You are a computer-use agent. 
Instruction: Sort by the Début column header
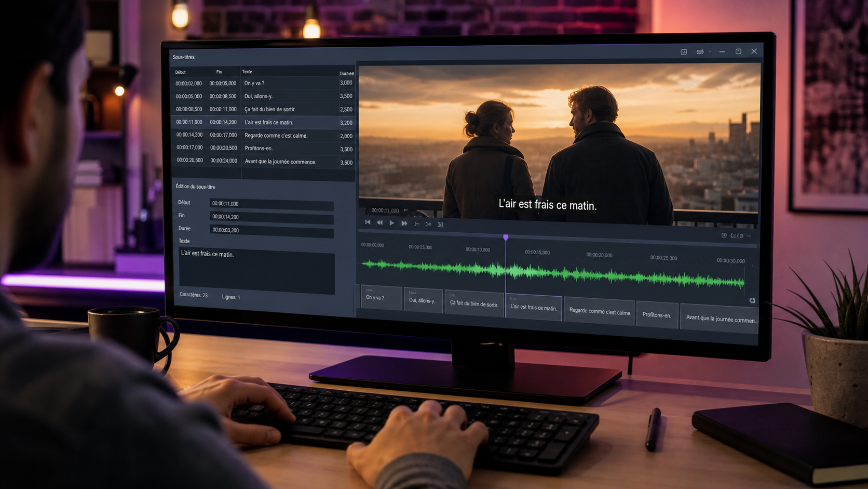point(181,72)
